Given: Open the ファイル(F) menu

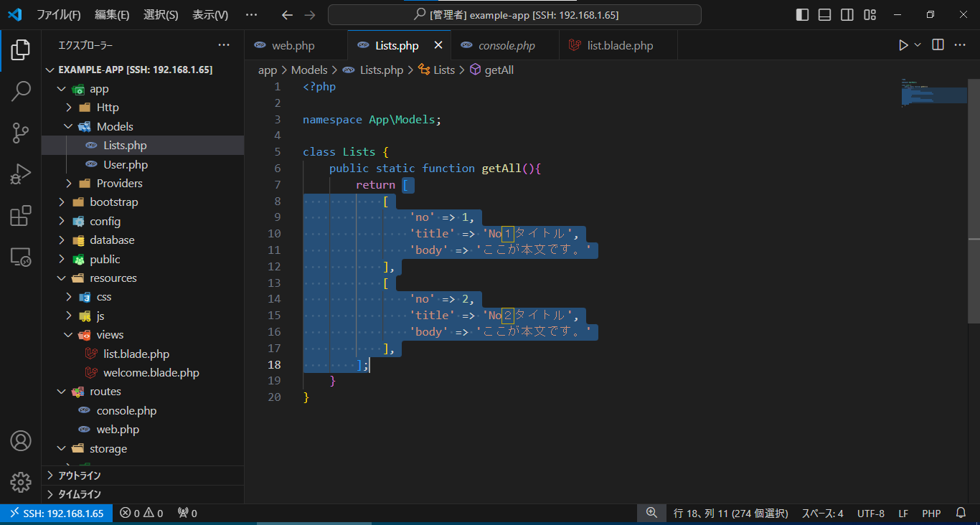Looking at the screenshot, I should coord(58,14).
